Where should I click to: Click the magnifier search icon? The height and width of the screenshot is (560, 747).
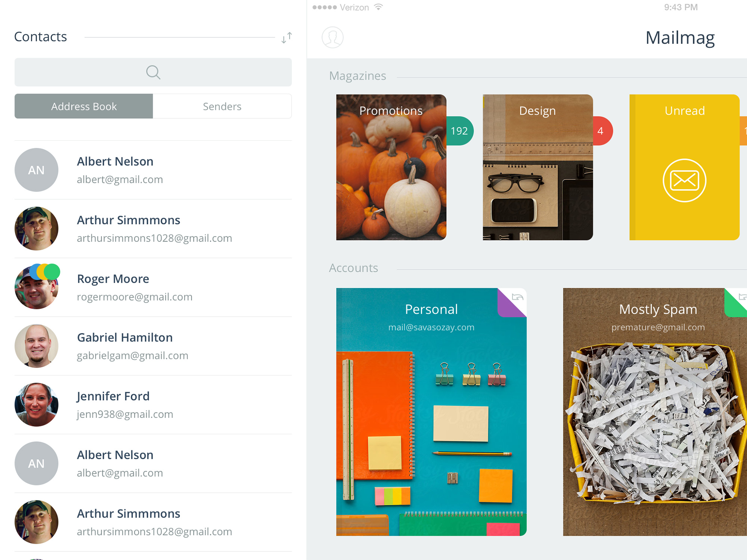pyautogui.click(x=153, y=72)
